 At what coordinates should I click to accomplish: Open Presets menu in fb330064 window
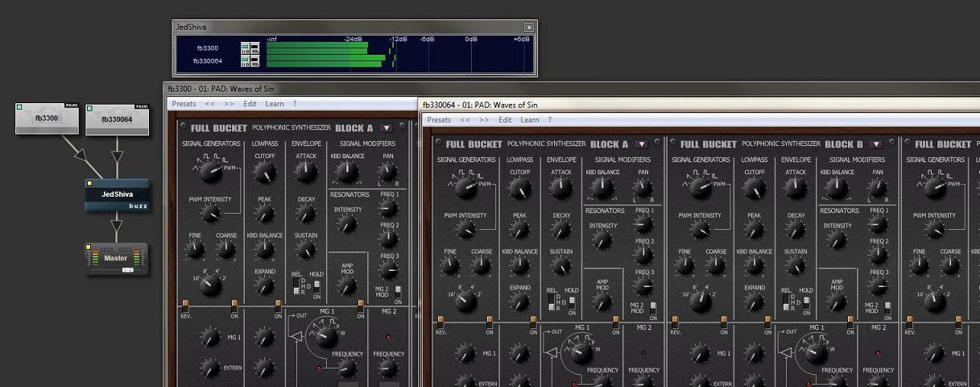(439, 120)
